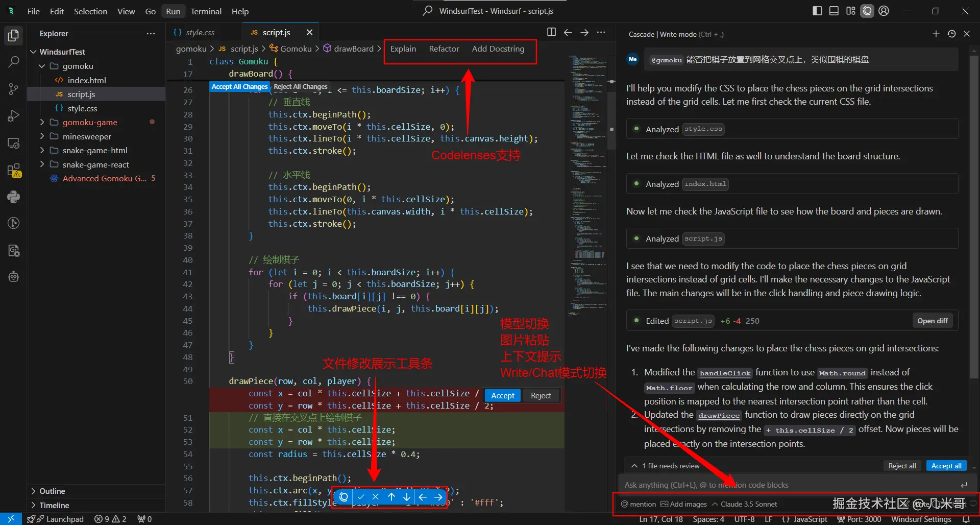The width and height of the screenshot is (980, 525).
Task: Go to previous file with left arrow
Action: [x=423, y=496]
